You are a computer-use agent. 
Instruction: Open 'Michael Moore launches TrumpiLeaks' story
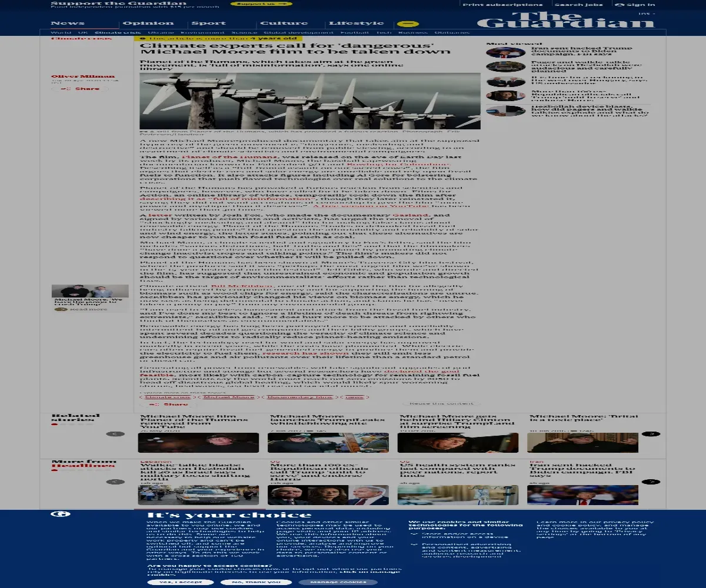click(327, 419)
